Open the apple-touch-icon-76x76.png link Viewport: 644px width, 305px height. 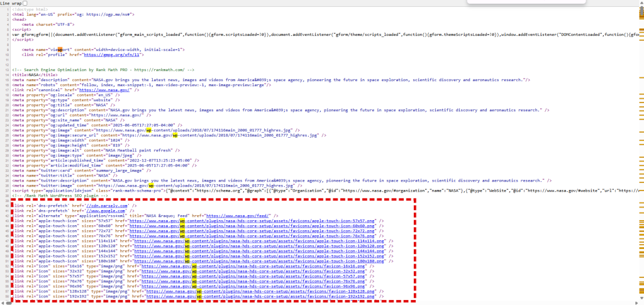click(253, 236)
